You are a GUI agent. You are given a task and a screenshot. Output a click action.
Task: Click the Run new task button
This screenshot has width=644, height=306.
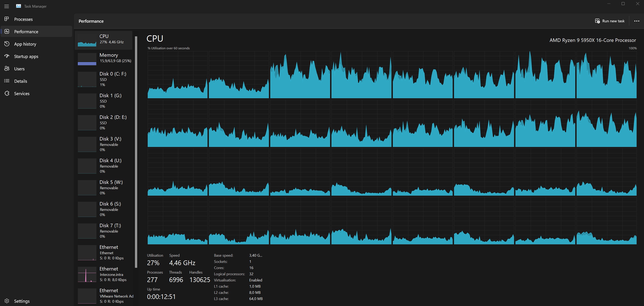pyautogui.click(x=610, y=21)
